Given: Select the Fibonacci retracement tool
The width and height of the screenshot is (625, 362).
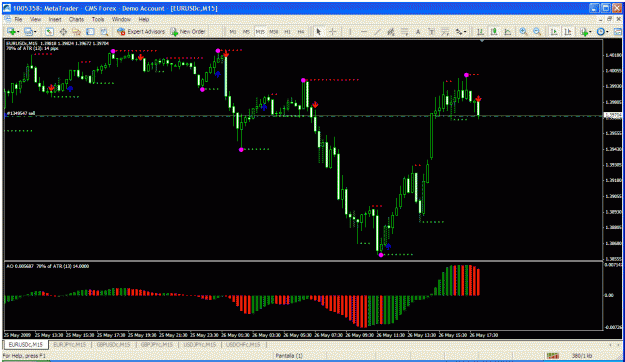Looking at the screenshot, I should pyautogui.click(x=404, y=31).
